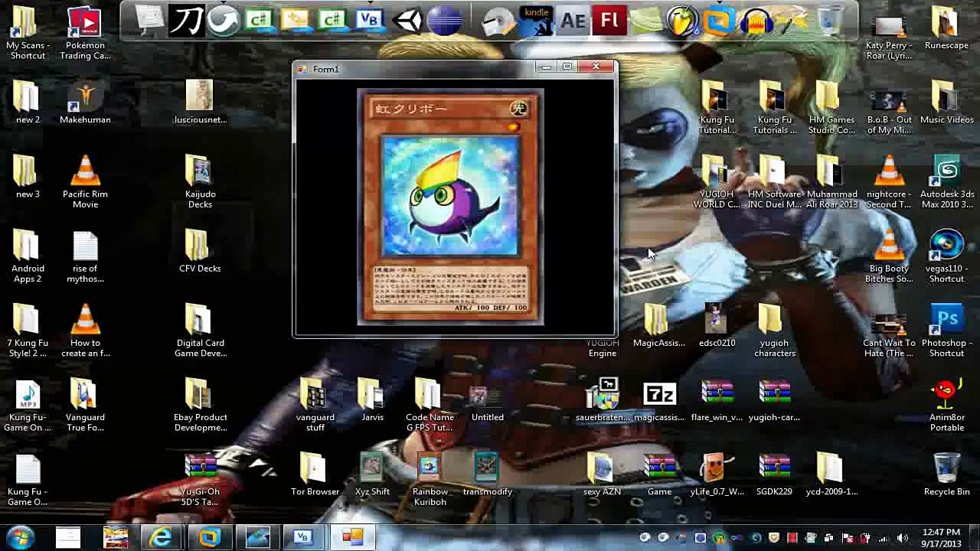This screenshot has width=980, height=551.
Task: Open Kaijudo Decks folder
Action: tap(200, 181)
